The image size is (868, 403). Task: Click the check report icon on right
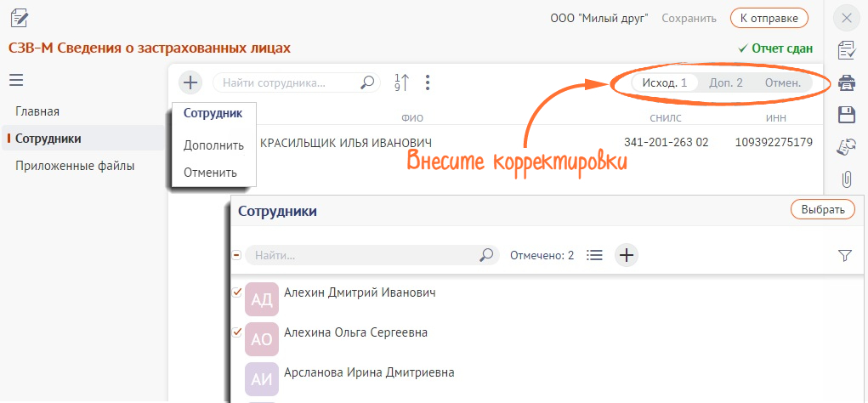coord(846,50)
